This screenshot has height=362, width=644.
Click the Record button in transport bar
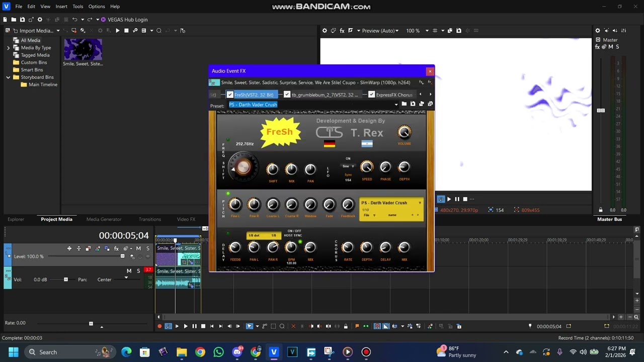[x=159, y=326]
